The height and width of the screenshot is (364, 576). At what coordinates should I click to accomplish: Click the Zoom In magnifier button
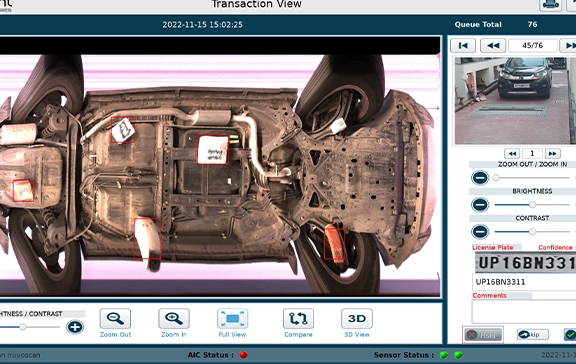(174, 318)
